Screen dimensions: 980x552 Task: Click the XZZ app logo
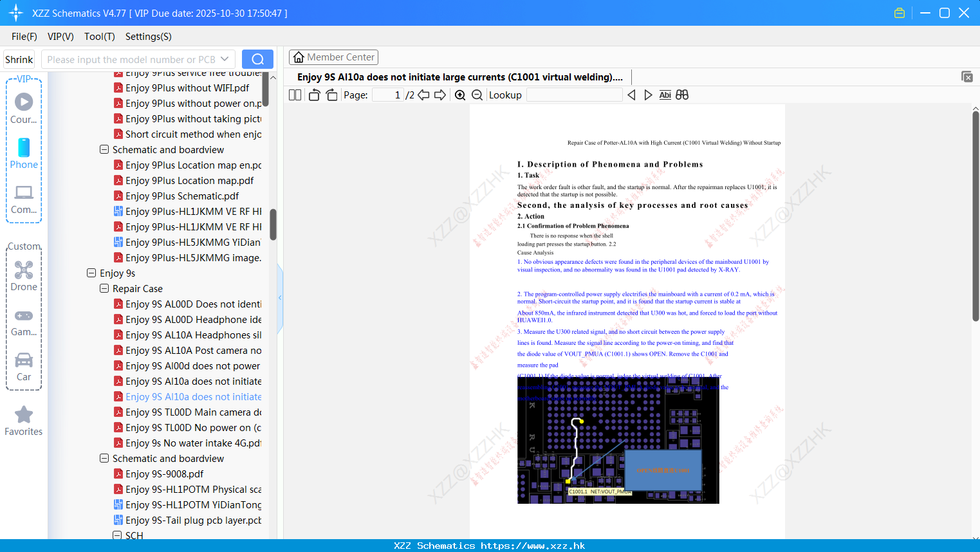(15, 13)
